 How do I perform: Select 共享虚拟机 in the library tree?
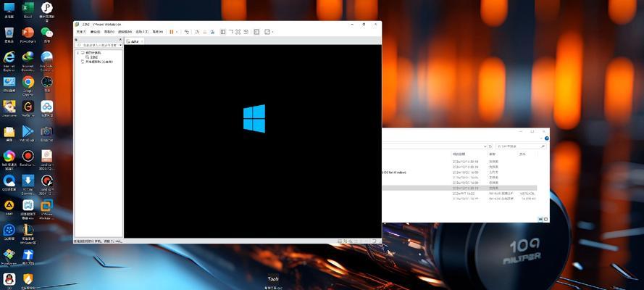point(99,62)
